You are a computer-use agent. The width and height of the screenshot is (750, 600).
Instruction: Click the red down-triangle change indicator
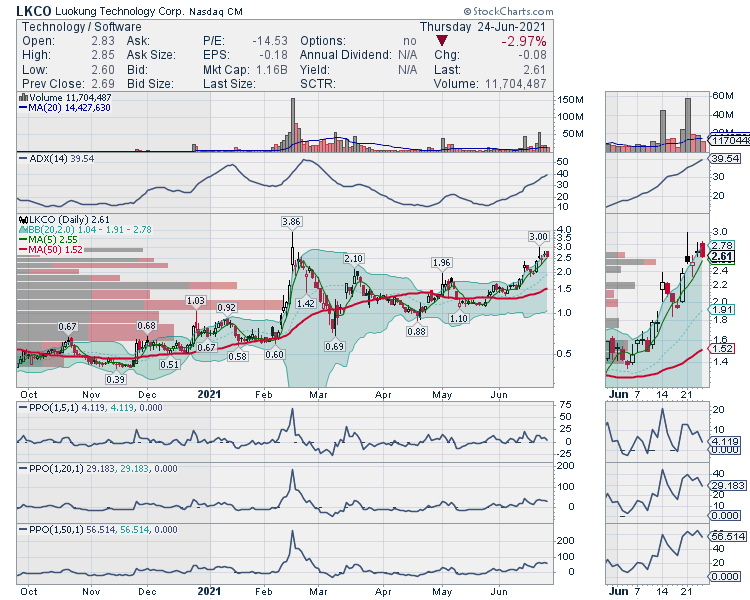441,41
